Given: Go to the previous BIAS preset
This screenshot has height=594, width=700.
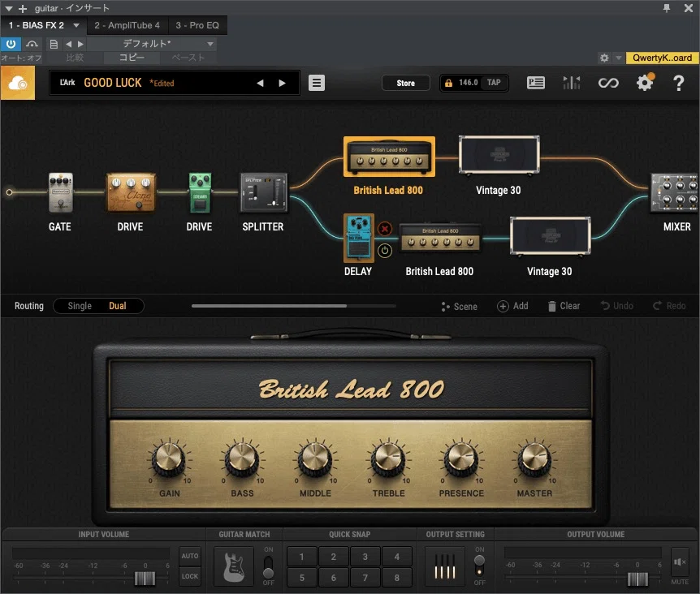Looking at the screenshot, I should [260, 83].
